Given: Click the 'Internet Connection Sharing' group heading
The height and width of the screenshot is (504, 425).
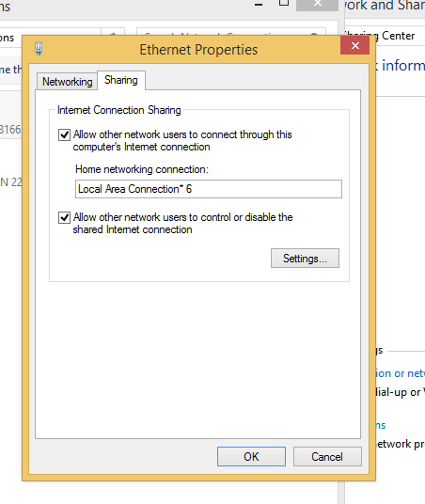Looking at the screenshot, I should 119,110.
